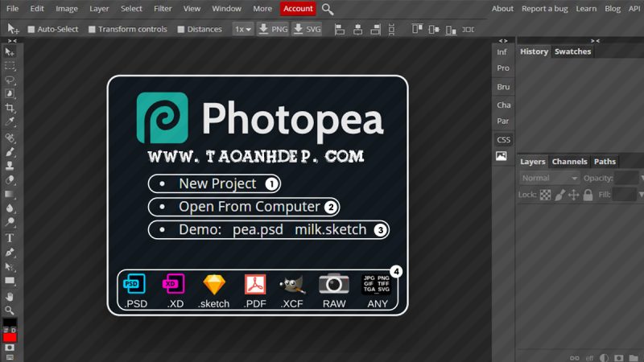This screenshot has height=362, width=644.
Task: Align horizontal centers icon in options bar
Action: click(x=357, y=29)
